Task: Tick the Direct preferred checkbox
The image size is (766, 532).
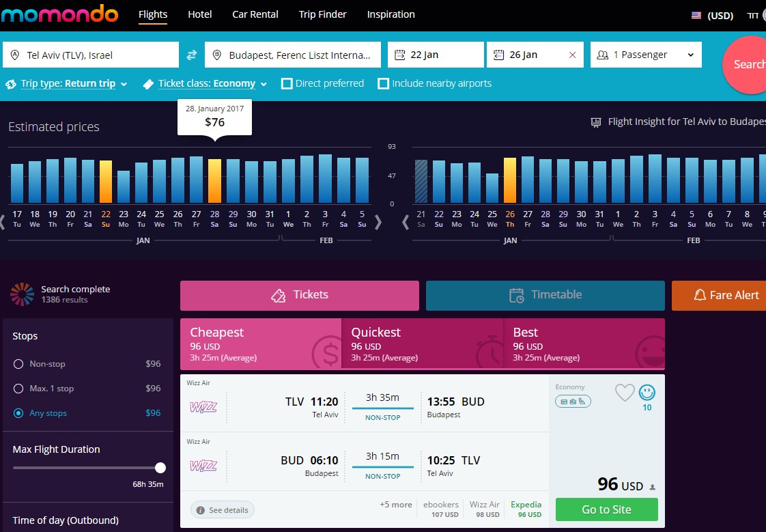Action: pos(287,83)
